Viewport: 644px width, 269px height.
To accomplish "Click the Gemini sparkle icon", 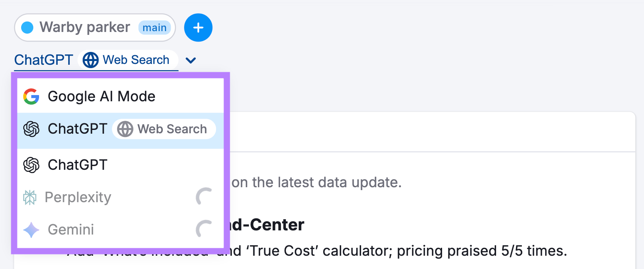I will pos(31,230).
